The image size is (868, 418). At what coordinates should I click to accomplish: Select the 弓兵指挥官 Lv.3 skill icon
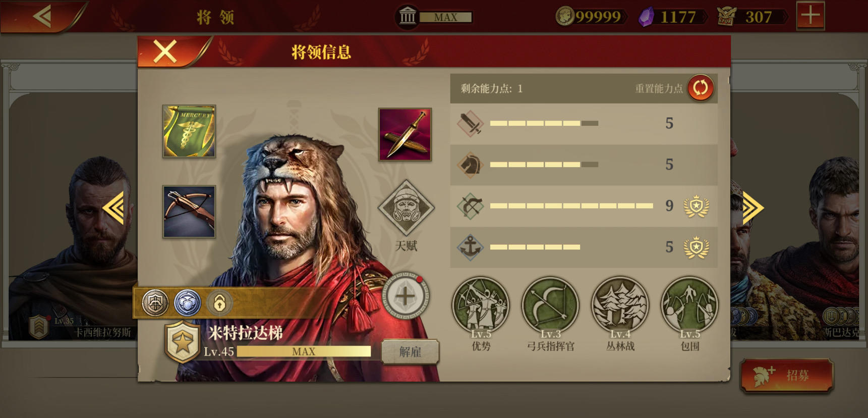click(x=550, y=305)
